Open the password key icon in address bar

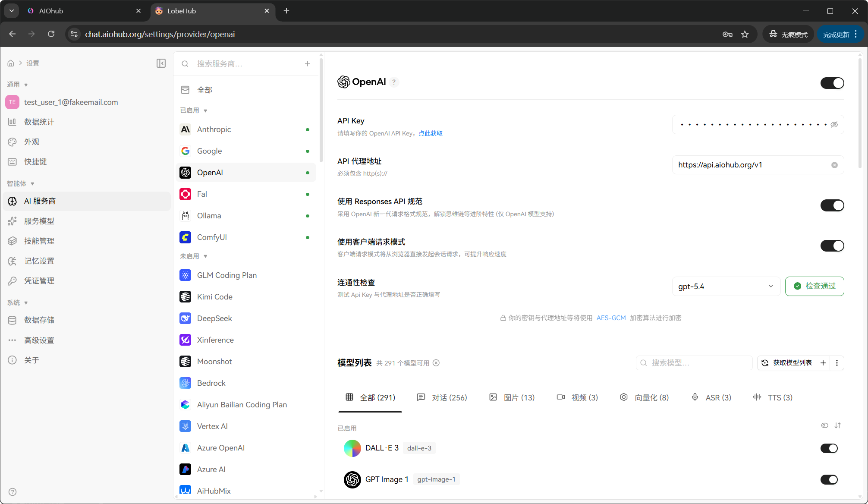point(727,34)
